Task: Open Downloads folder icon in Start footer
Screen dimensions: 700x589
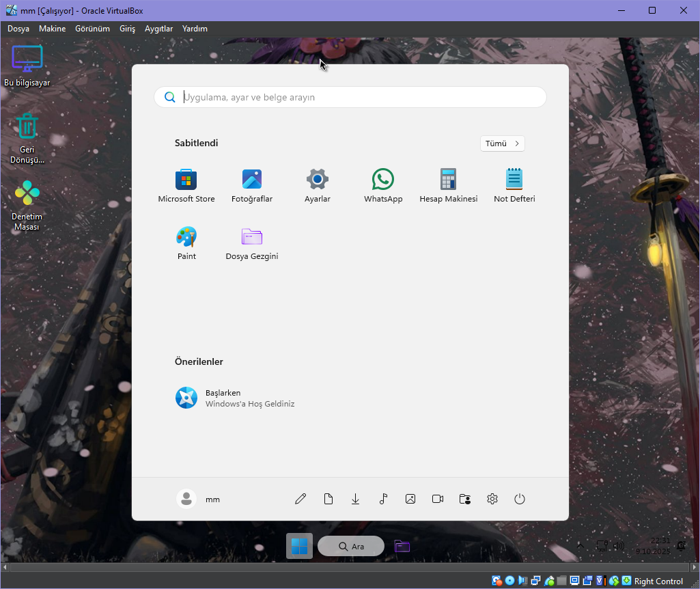Action: pyautogui.click(x=355, y=499)
